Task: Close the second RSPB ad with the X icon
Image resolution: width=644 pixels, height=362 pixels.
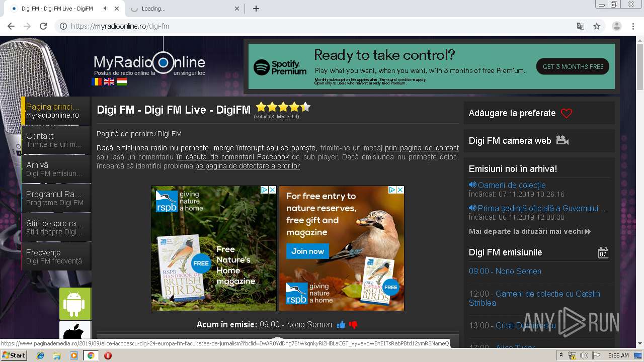Action: coord(400,190)
